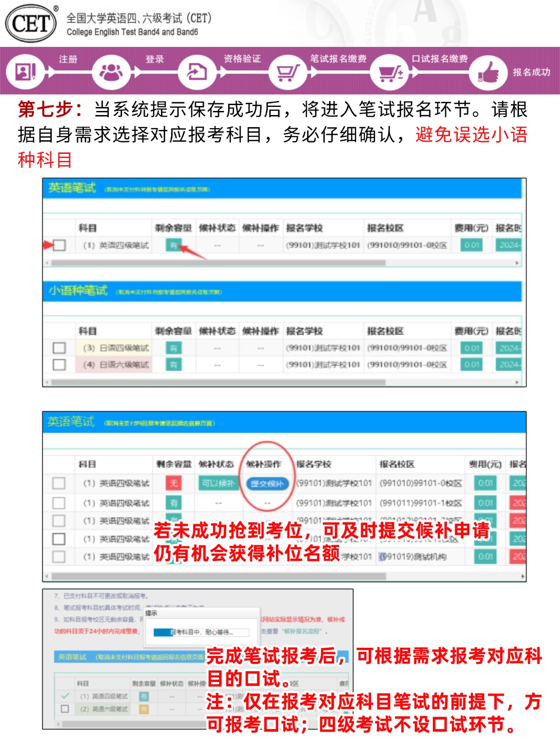
Task: Click 候补操作 header circled in red
Action: pyautogui.click(x=264, y=464)
